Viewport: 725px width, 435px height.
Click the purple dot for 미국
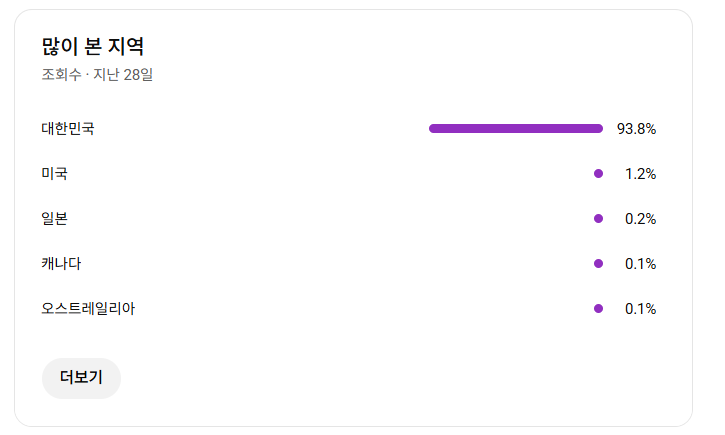click(x=598, y=174)
